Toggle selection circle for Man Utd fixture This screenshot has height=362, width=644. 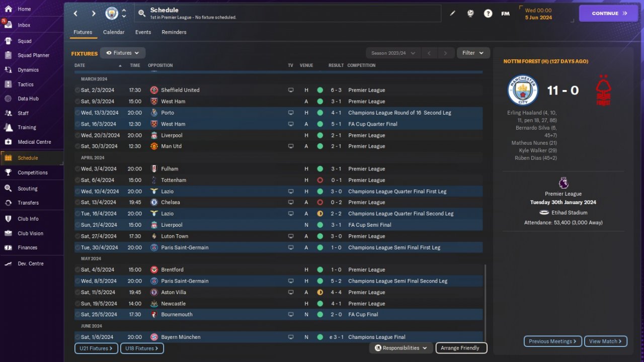click(x=77, y=146)
